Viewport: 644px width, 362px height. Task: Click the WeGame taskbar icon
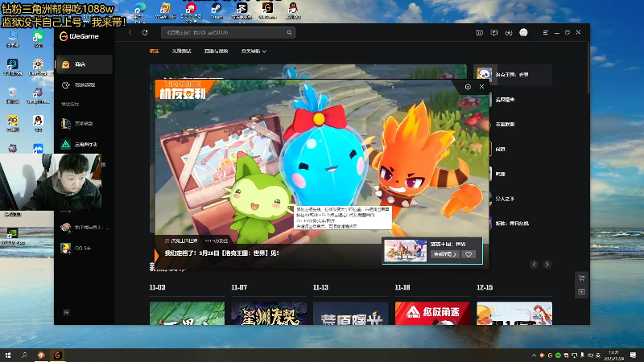[57, 355]
